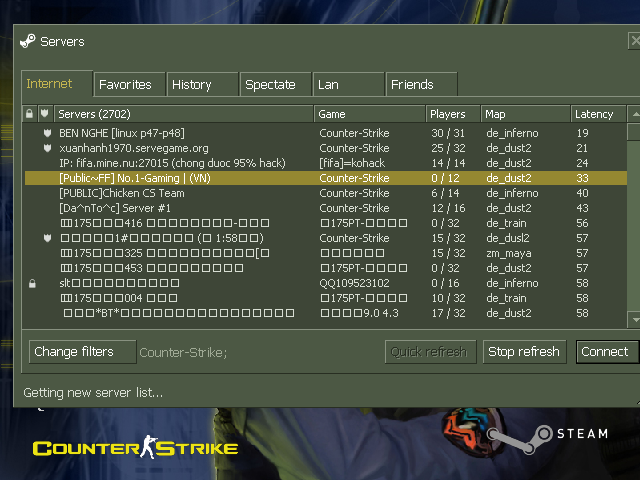Select the server row containing 175 and 416

coord(326,223)
